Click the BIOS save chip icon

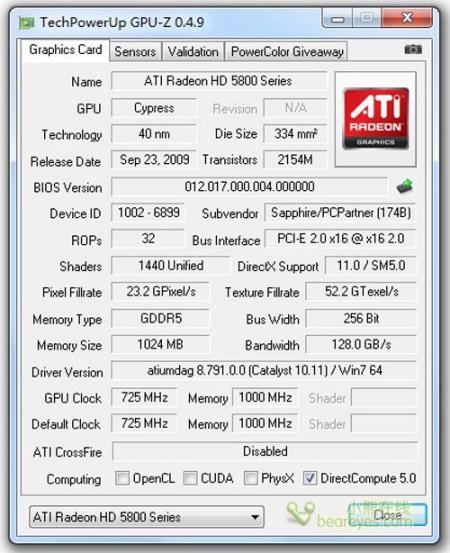(405, 186)
